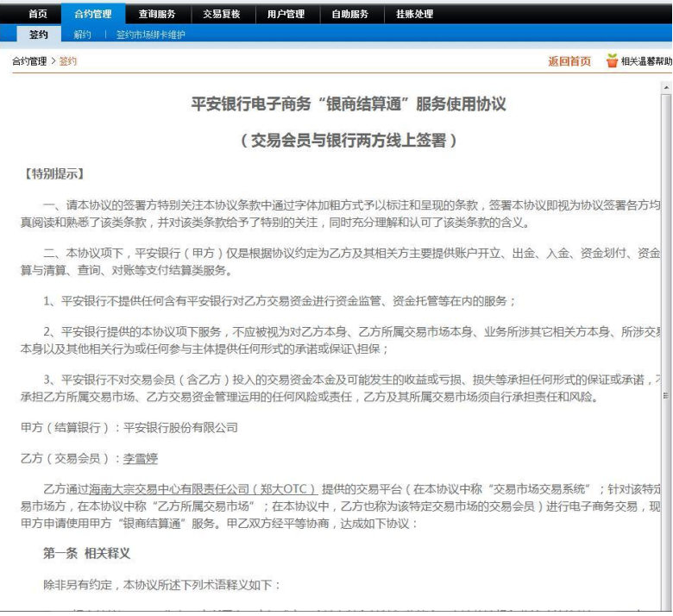The width and height of the screenshot is (673, 616).
Task: Click the 第一条 相关释义 section heading
Action: (x=86, y=553)
